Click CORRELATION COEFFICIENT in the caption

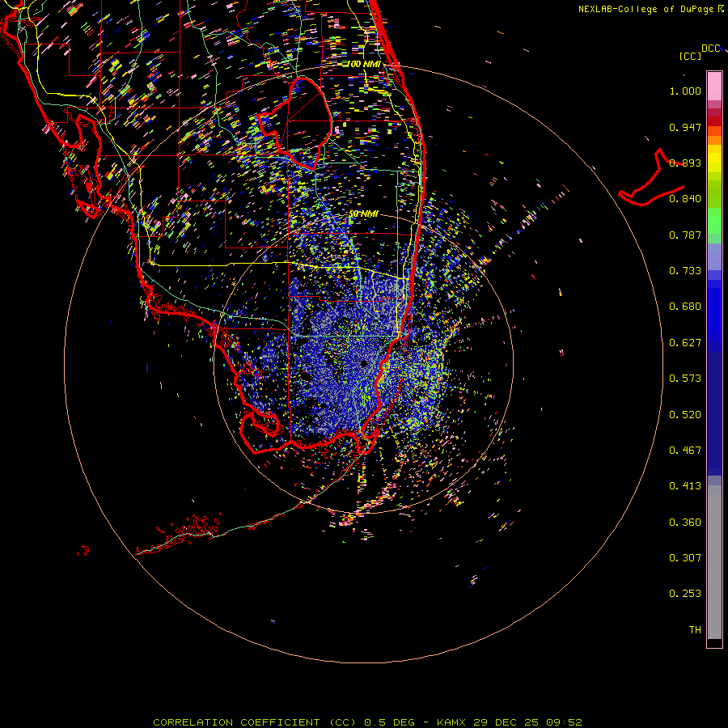click(236, 722)
